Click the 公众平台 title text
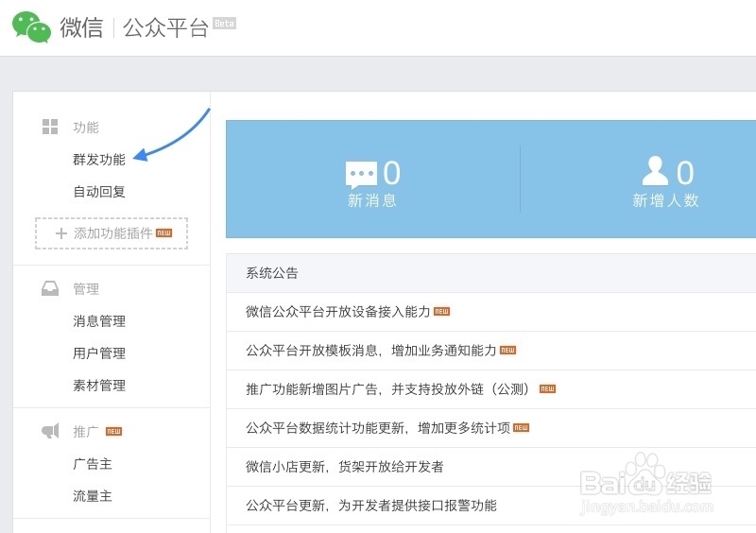Viewport: 756px width, 533px height. point(166,27)
